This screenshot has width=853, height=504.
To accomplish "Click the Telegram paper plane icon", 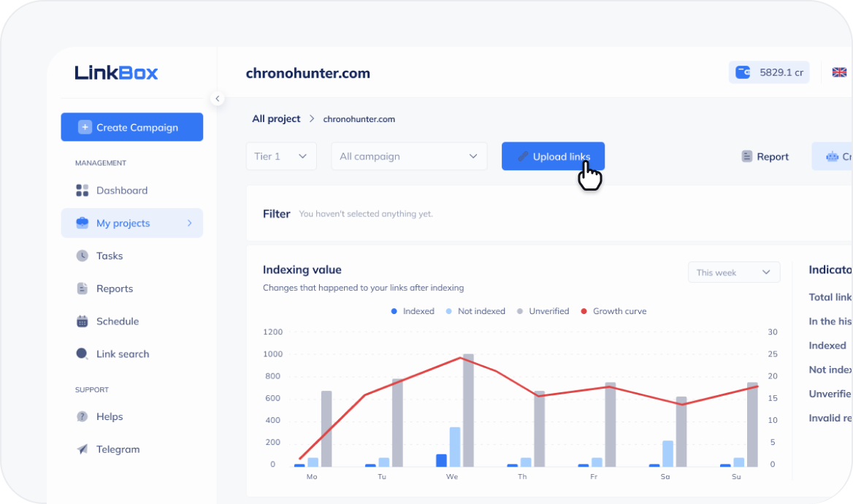I will tap(83, 449).
